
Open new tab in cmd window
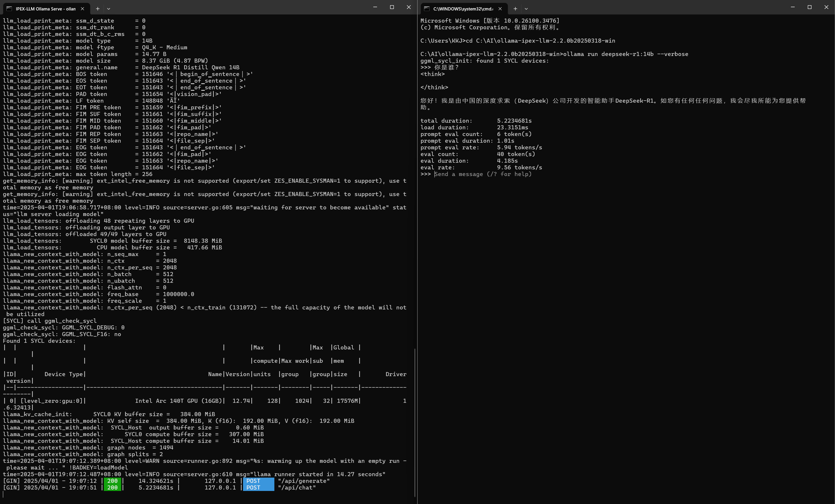point(515,9)
